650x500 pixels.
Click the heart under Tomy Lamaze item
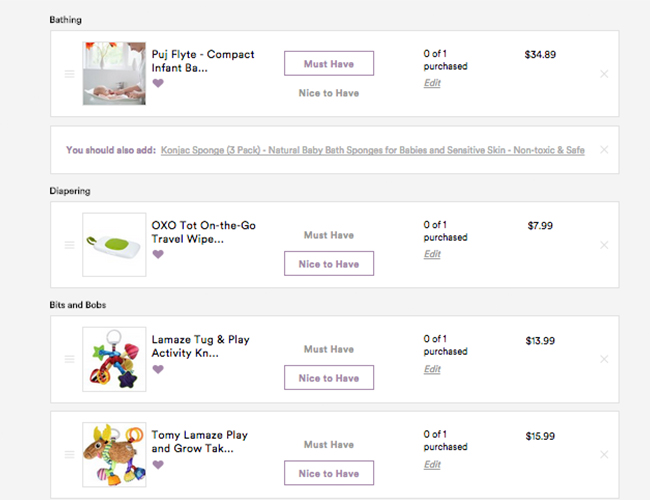[x=158, y=464]
